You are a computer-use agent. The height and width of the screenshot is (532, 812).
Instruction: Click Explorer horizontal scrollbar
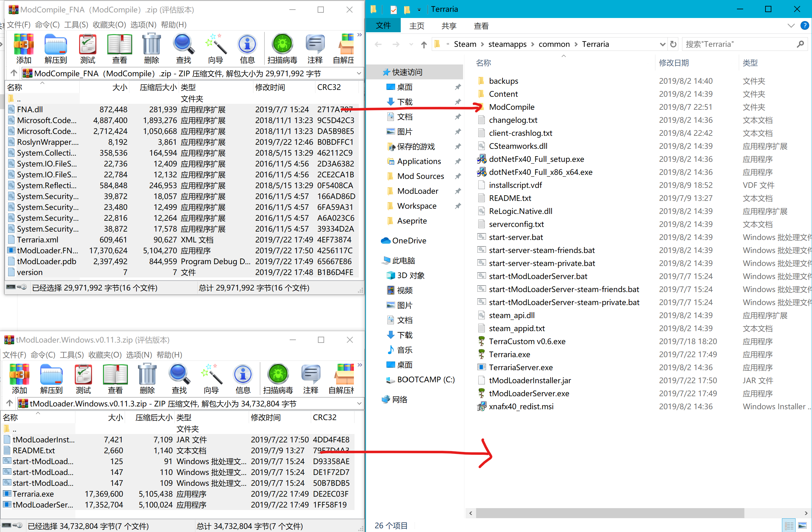point(610,513)
